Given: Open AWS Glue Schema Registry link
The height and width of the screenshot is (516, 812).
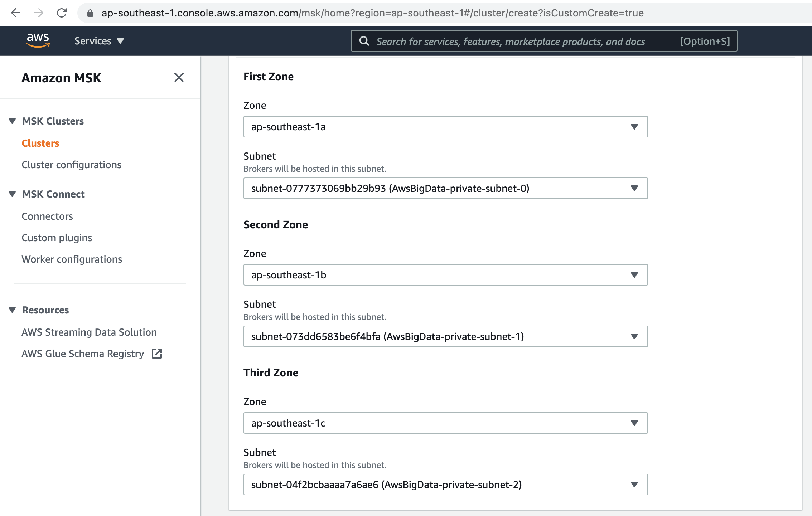Looking at the screenshot, I should pos(83,354).
